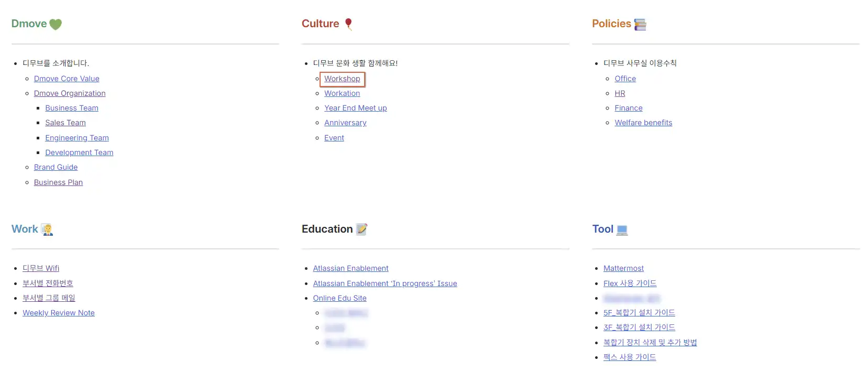868x372 pixels.
Task: Click the Tool section heading
Action: (x=602, y=229)
